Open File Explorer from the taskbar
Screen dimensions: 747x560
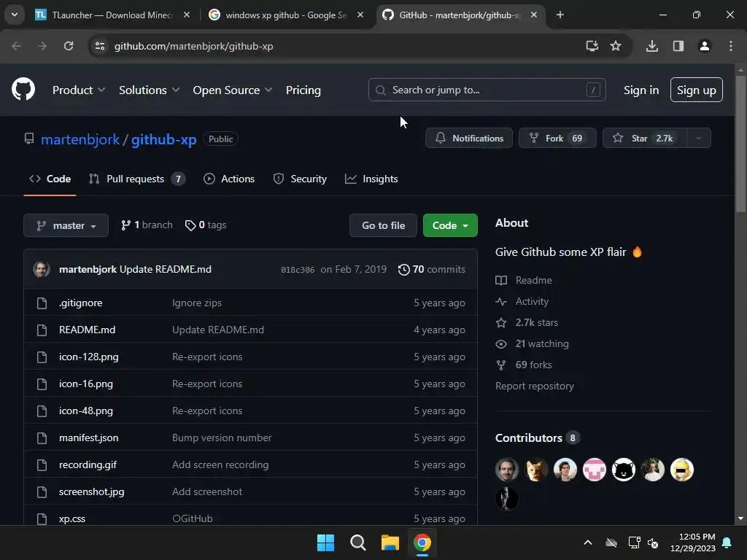390,542
